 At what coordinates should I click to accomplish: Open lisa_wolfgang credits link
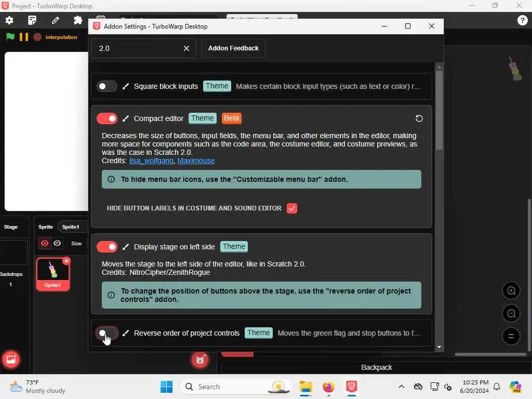click(x=151, y=161)
